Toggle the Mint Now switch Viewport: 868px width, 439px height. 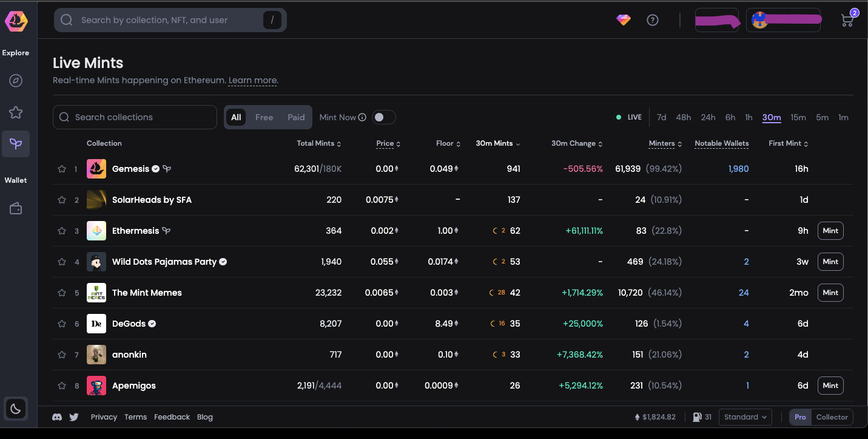click(384, 117)
